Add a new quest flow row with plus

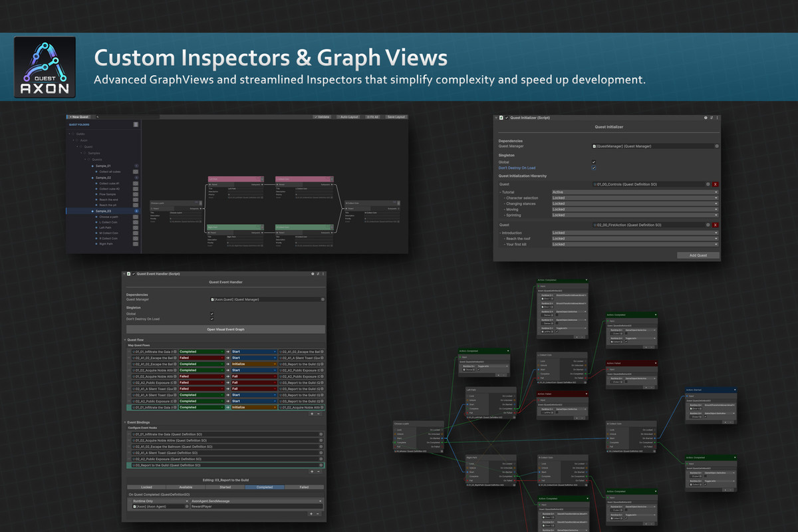tap(312, 414)
